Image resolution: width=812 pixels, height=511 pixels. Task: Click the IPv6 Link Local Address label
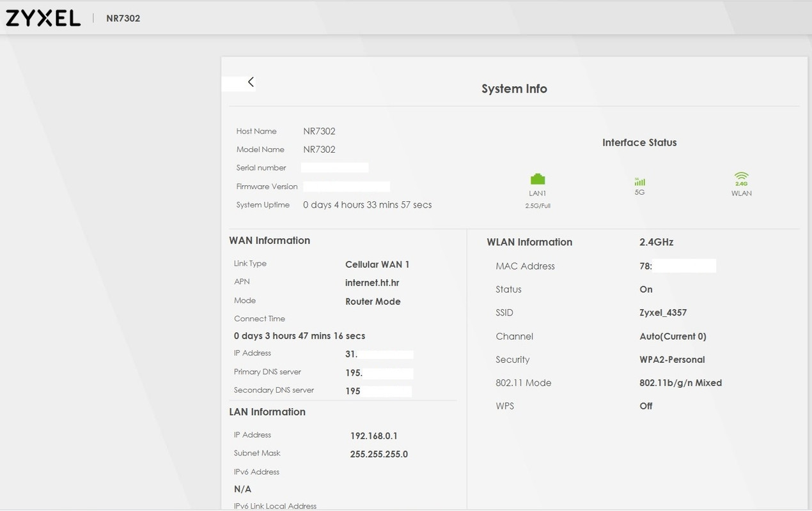pos(275,506)
